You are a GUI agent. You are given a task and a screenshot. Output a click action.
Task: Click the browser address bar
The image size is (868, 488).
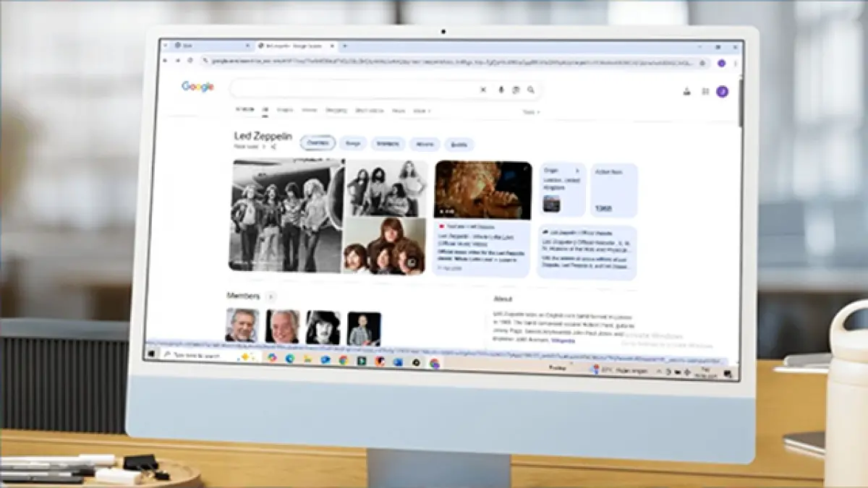[x=455, y=63]
